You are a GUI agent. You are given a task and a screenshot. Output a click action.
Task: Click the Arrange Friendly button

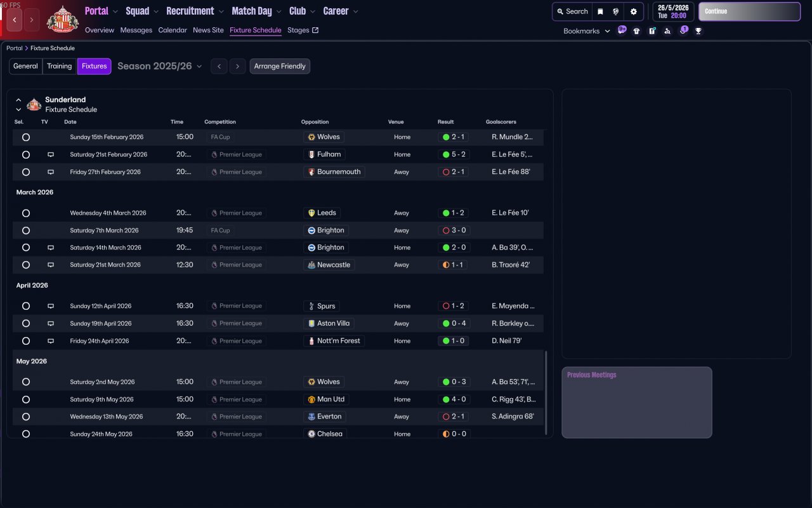(280, 66)
